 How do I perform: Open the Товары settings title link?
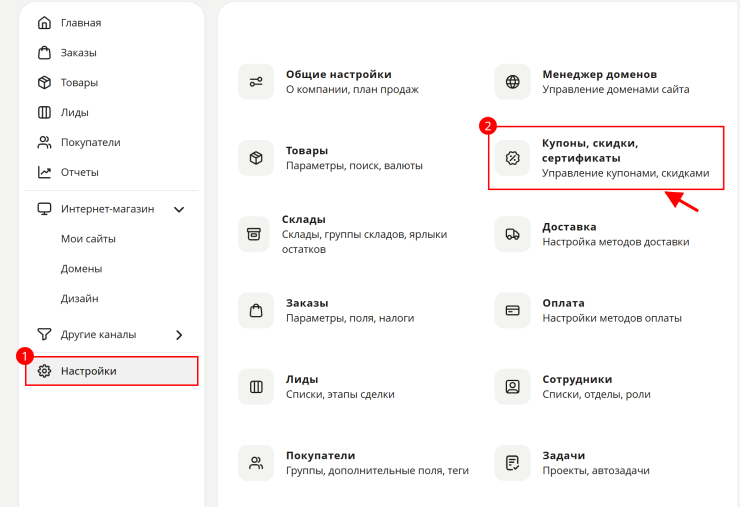(x=307, y=151)
